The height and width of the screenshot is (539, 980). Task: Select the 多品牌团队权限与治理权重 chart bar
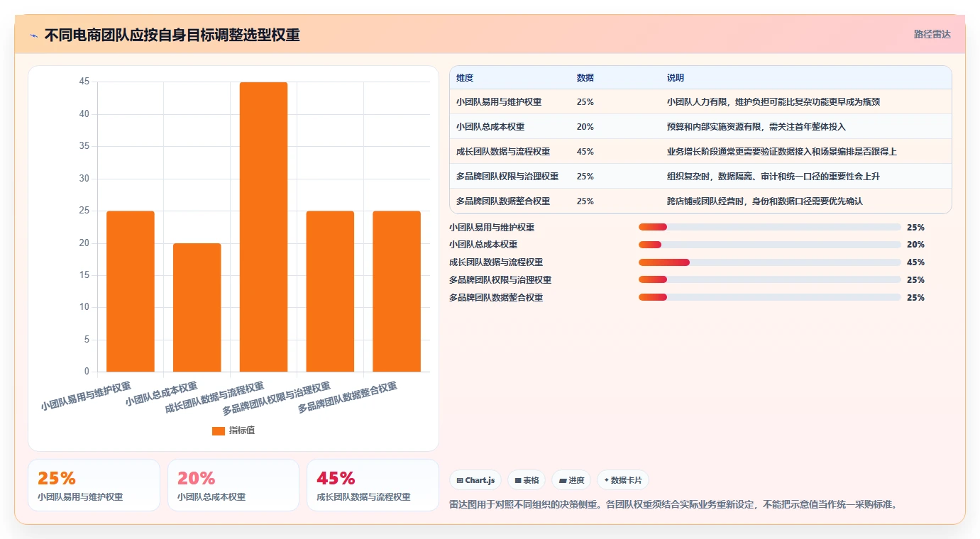point(330,291)
